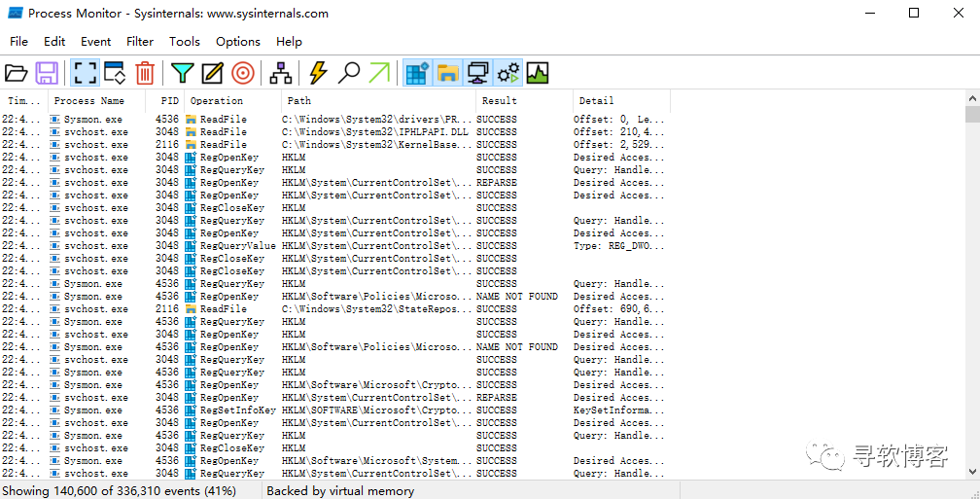Click the Backed by virtual memory status

[340, 491]
